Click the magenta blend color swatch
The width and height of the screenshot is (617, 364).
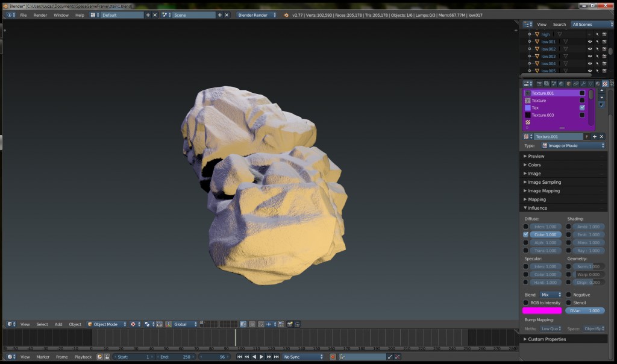point(541,310)
